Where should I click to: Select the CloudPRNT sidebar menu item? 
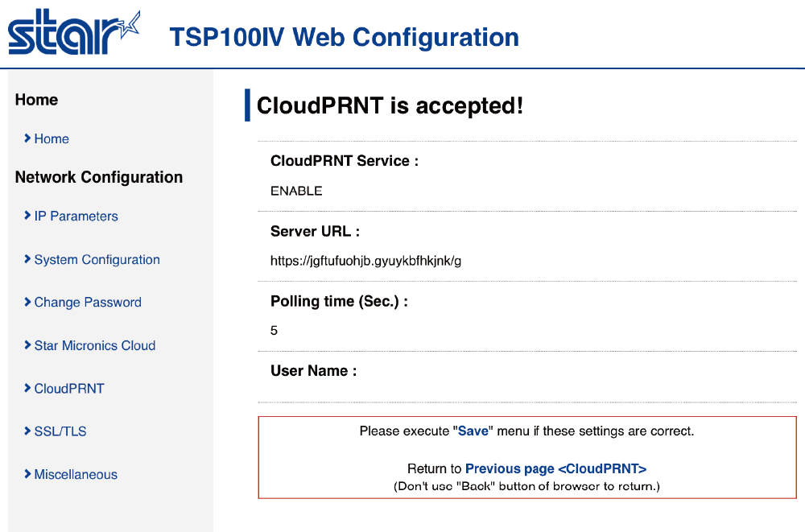tap(69, 389)
